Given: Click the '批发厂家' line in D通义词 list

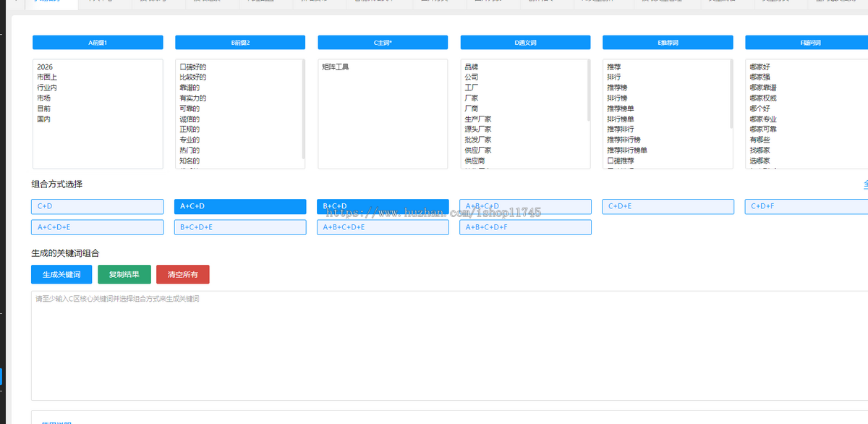Looking at the screenshot, I should (478, 140).
